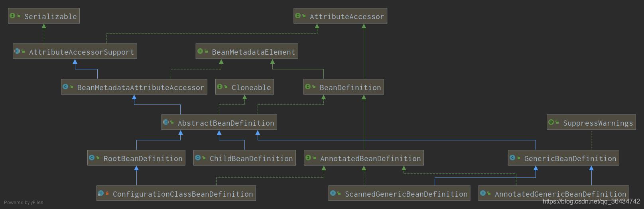
Task: Select the ScannedGenericBeanDefinition node
Action: pyautogui.click(x=400, y=194)
